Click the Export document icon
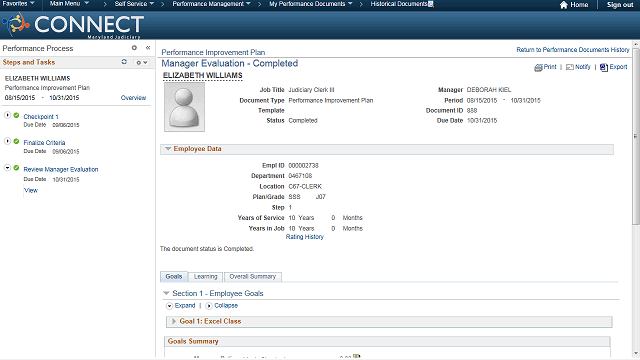This screenshot has height=360, width=640. click(x=604, y=67)
